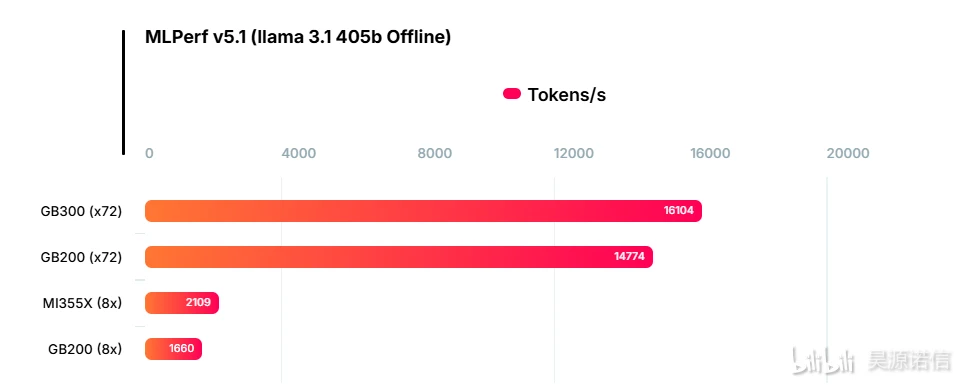964x387 pixels.
Task: Click the 12000 axis tick label
Action: [574, 153]
